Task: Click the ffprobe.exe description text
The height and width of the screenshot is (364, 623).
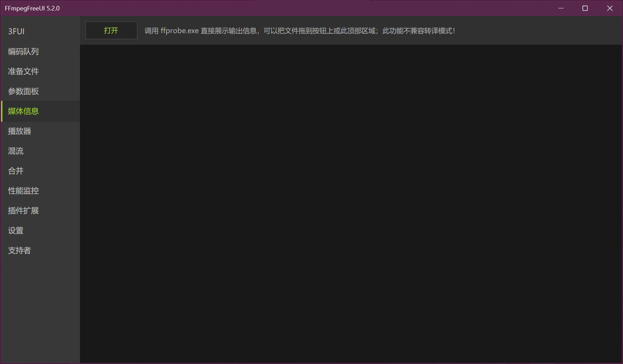Action: (x=300, y=31)
